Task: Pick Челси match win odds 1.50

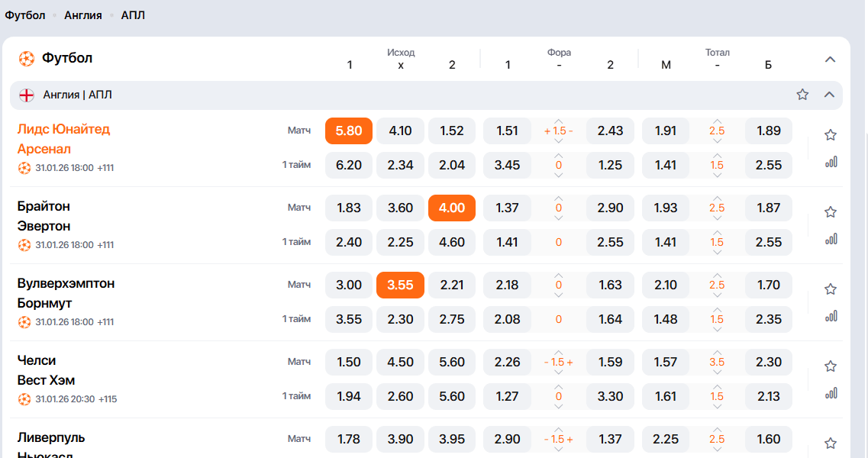Action: point(349,362)
